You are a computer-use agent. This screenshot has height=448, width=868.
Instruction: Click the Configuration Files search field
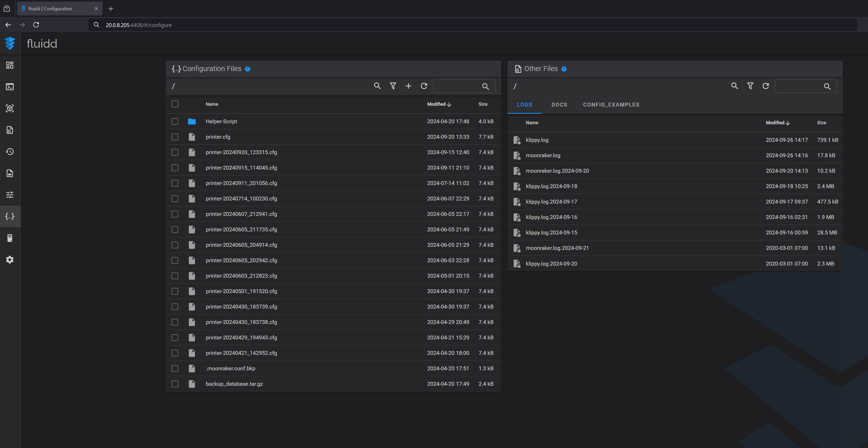464,86
